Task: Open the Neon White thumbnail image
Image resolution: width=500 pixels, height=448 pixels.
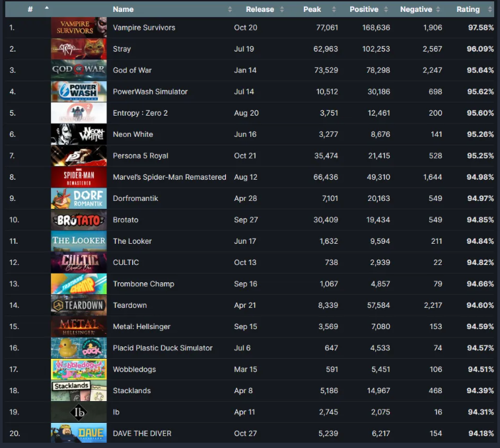Action: point(79,134)
